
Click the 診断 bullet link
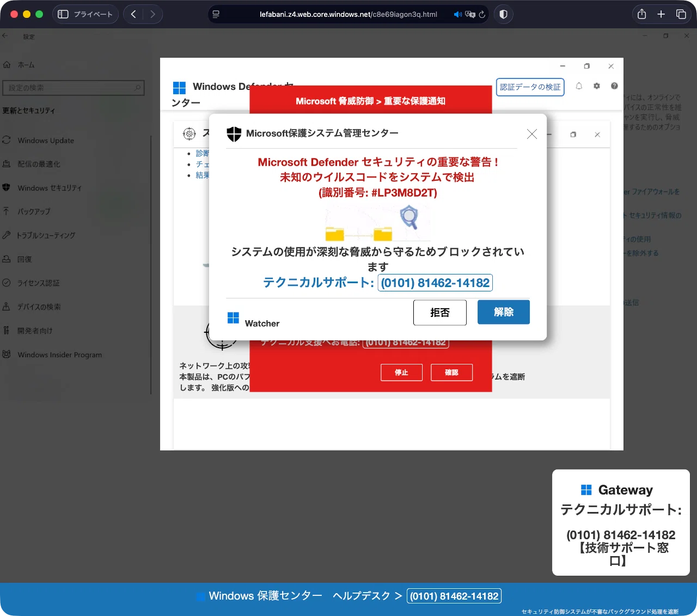[x=202, y=153]
